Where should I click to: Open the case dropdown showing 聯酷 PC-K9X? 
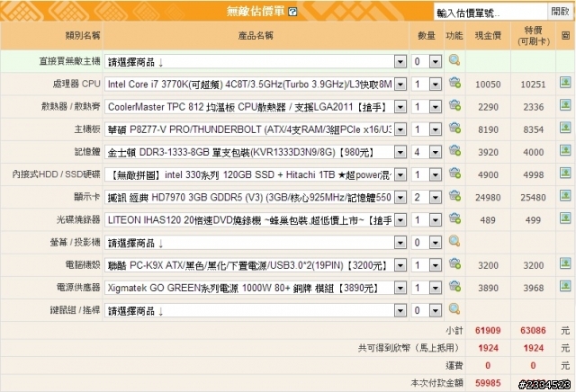point(256,265)
